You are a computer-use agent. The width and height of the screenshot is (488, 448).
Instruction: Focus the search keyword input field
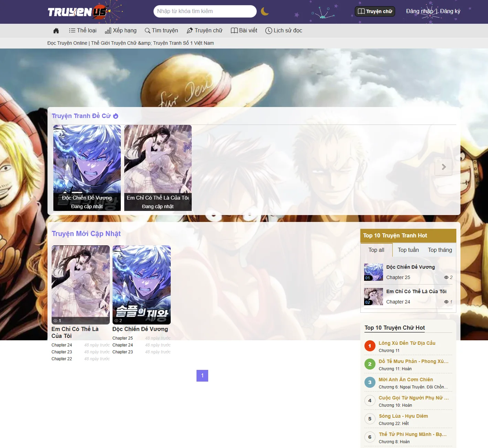click(205, 11)
